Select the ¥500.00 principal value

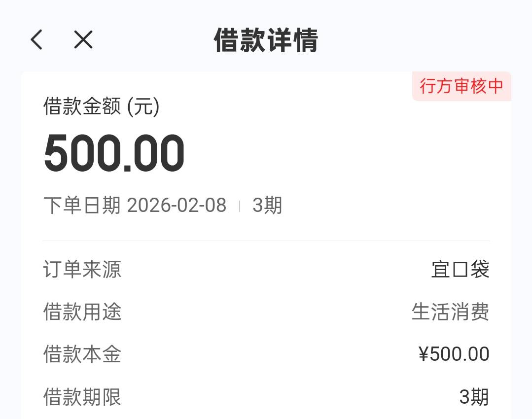[454, 354]
